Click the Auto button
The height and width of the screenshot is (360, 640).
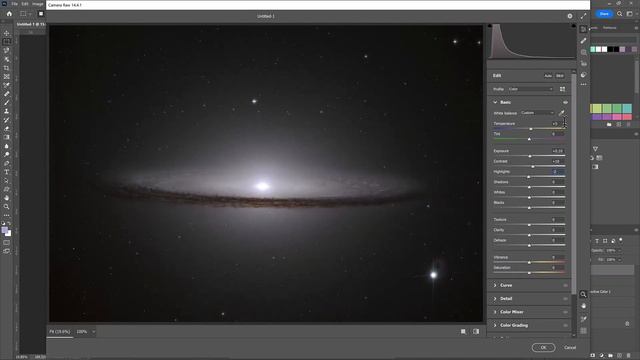click(548, 76)
